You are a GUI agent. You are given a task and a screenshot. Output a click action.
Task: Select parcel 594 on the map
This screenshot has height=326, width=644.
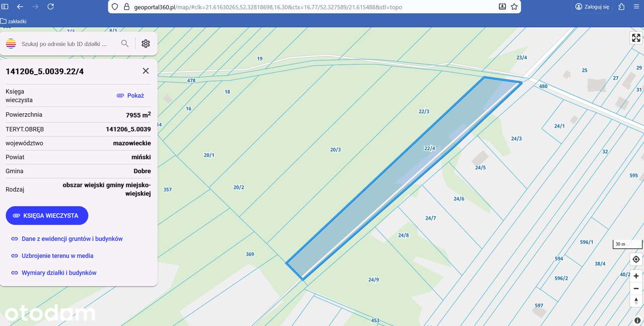559,259
